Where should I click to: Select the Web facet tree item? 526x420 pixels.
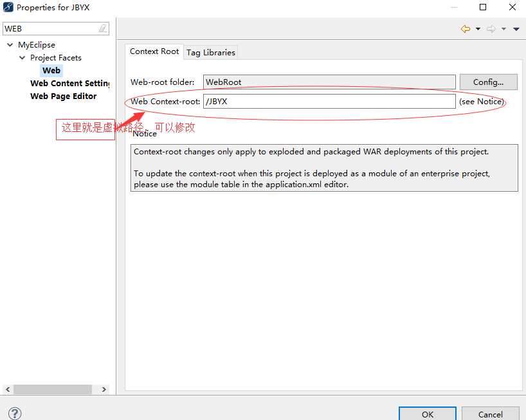click(x=51, y=71)
